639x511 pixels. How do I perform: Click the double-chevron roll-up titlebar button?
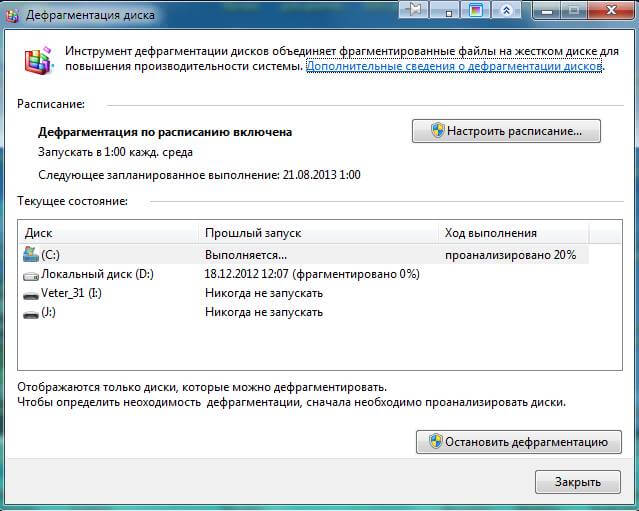click(506, 10)
